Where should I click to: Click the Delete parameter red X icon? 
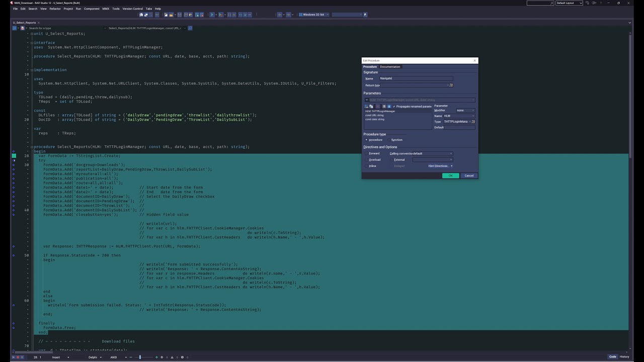(378, 107)
